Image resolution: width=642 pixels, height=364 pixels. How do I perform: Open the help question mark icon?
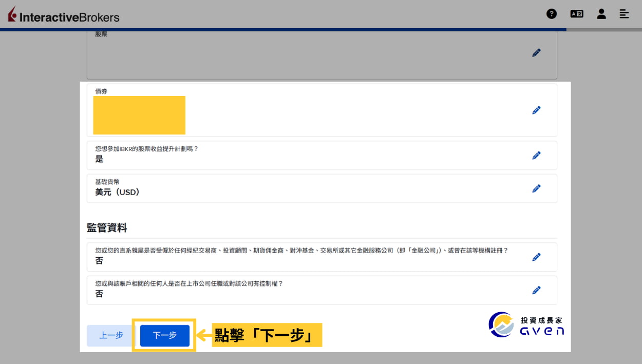point(552,14)
